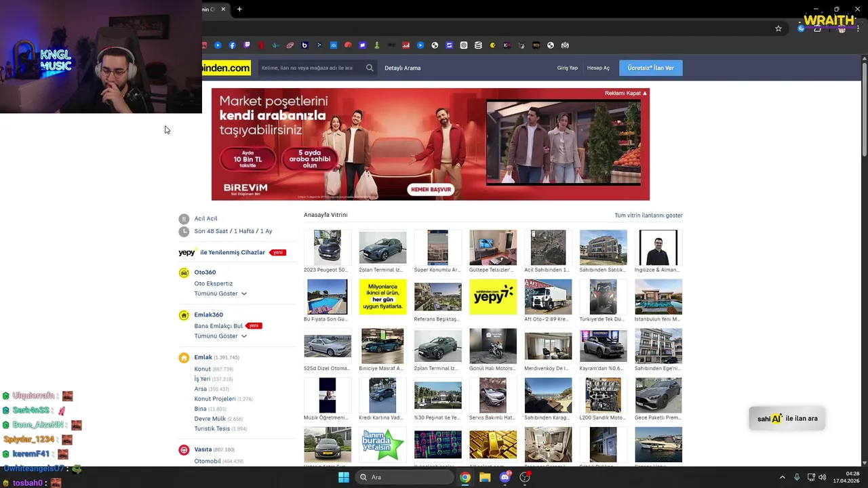The height and width of the screenshot is (488, 868).
Task: Open the yellow yepy vitrin tile
Action: [493, 297]
